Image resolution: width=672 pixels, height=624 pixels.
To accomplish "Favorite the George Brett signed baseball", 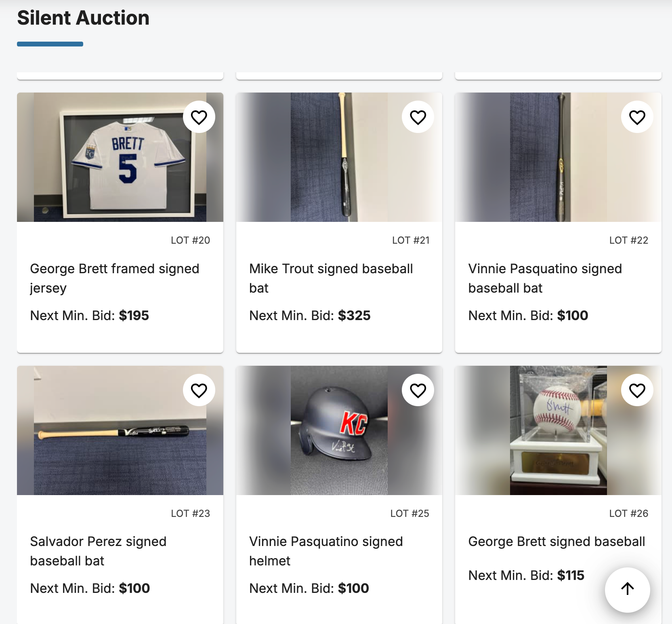I will [x=637, y=390].
